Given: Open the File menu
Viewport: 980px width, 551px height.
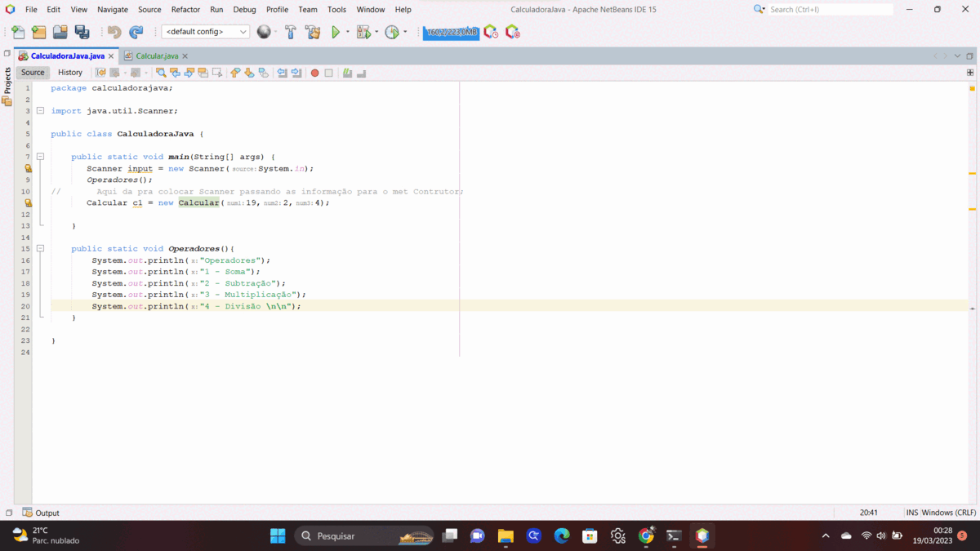Looking at the screenshot, I should pyautogui.click(x=31, y=10).
